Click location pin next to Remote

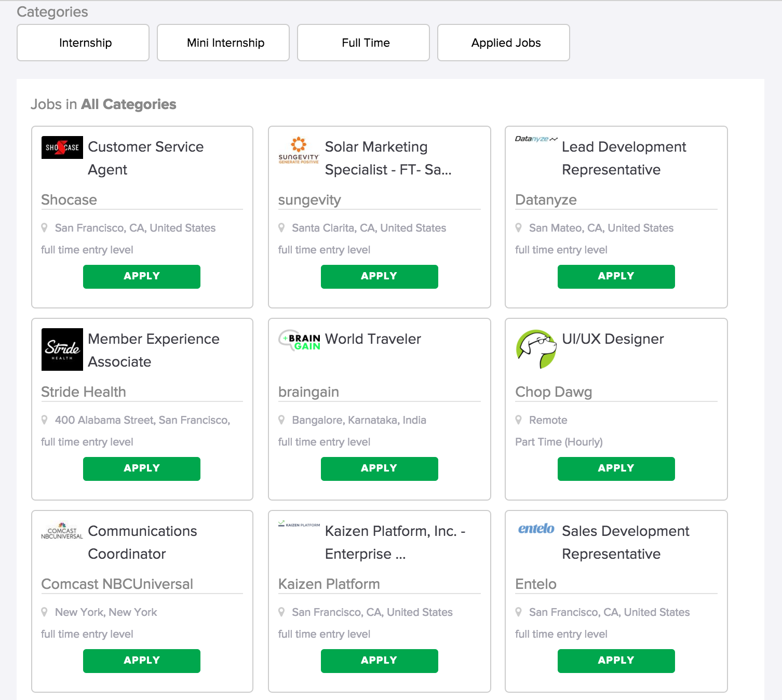coord(518,420)
